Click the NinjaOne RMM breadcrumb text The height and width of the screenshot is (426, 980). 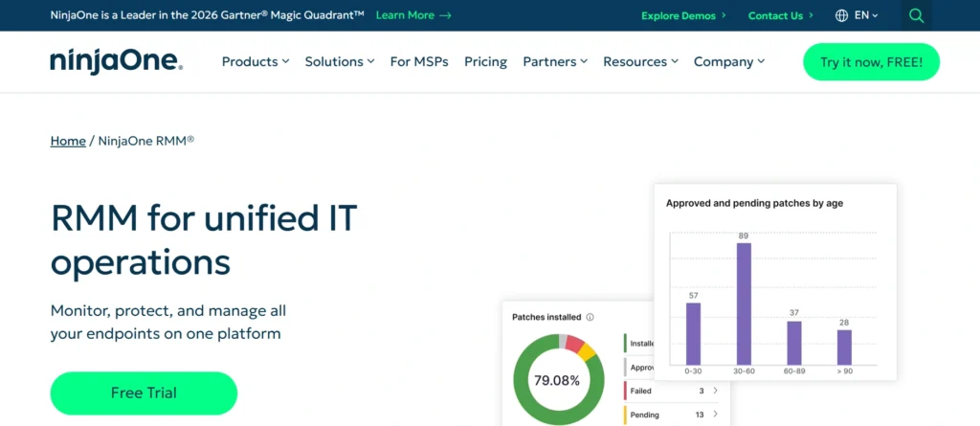(x=146, y=141)
